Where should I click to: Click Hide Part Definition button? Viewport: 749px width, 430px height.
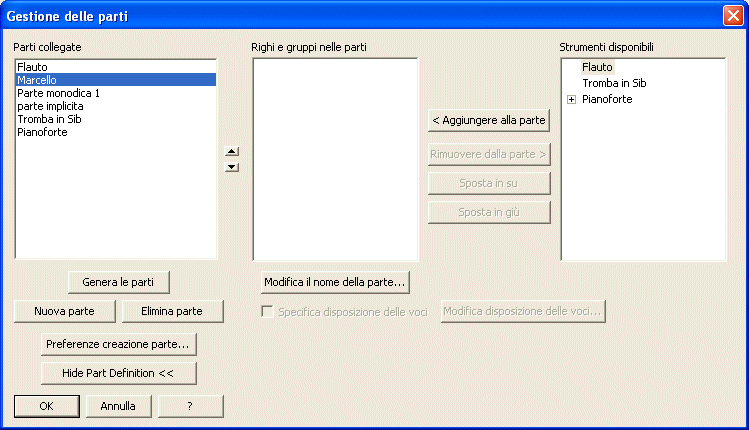118,373
